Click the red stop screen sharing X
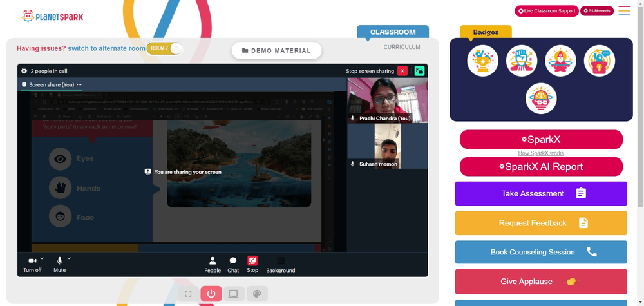The image size is (644, 306). (402, 71)
